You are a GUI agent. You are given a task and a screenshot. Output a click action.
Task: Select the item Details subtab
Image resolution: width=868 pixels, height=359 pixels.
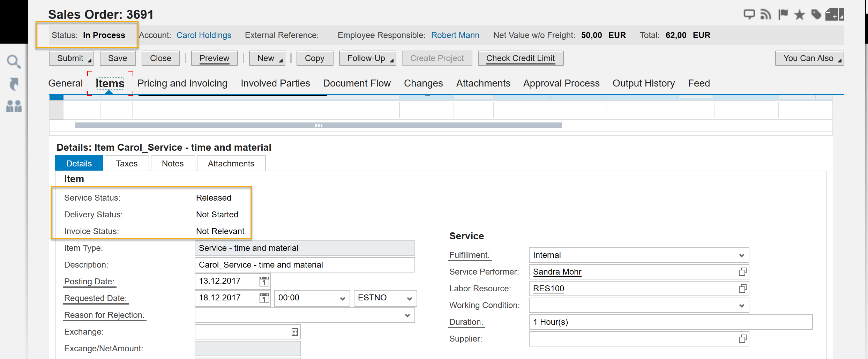[79, 163]
